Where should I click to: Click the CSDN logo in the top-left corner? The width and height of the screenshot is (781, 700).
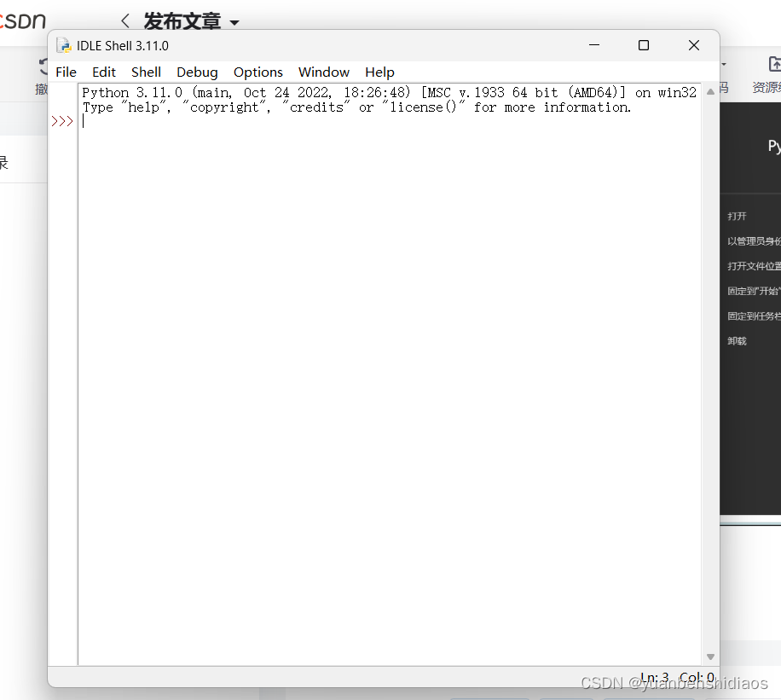20,20
